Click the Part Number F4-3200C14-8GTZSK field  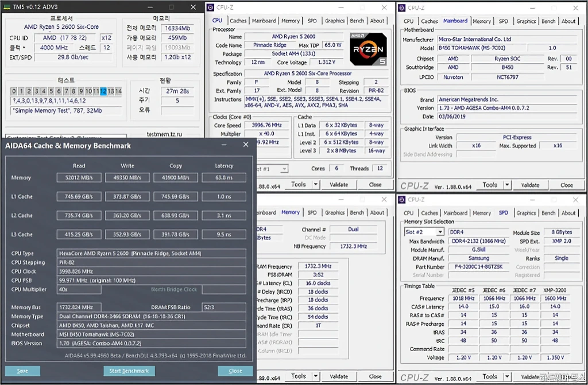(478, 267)
